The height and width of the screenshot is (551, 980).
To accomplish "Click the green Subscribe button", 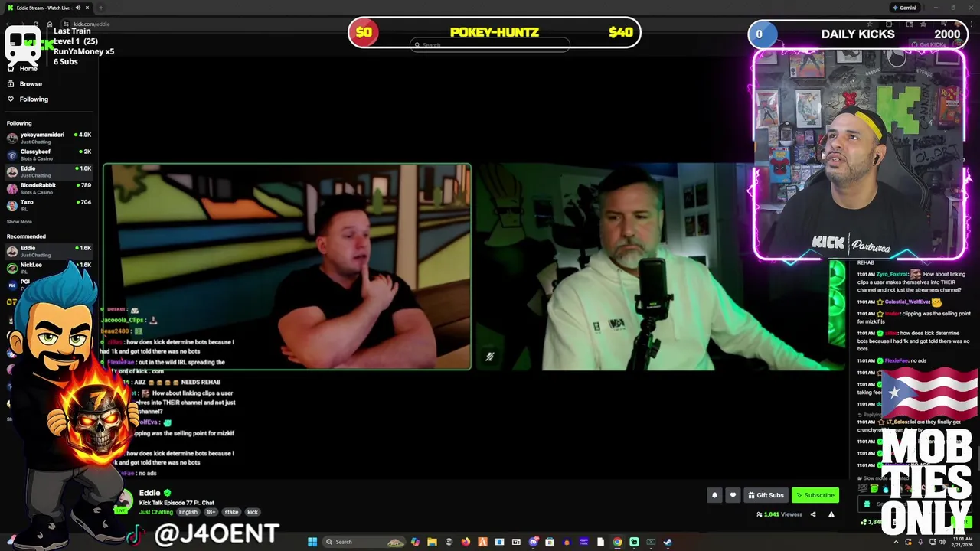I will click(x=815, y=495).
